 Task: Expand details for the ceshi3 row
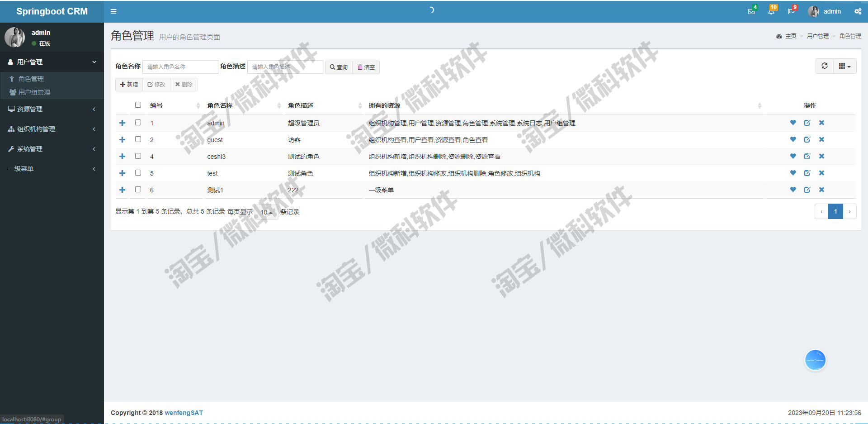[x=122, y=156]
